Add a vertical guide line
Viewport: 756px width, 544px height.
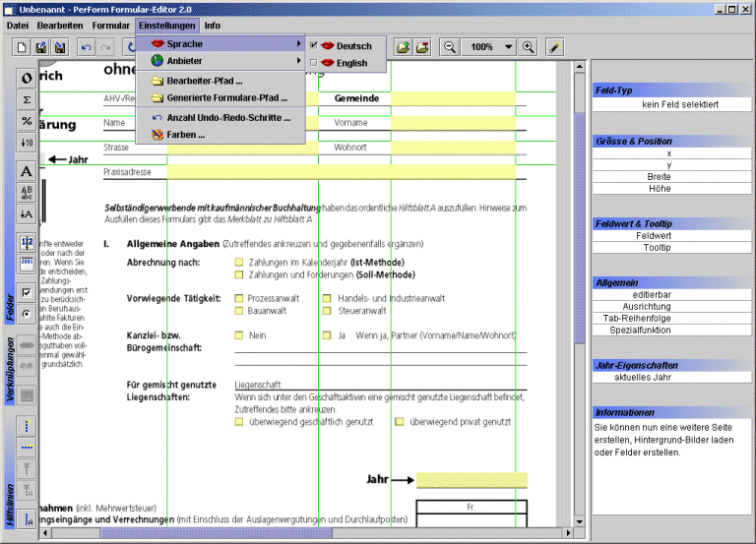coord(27,426)
